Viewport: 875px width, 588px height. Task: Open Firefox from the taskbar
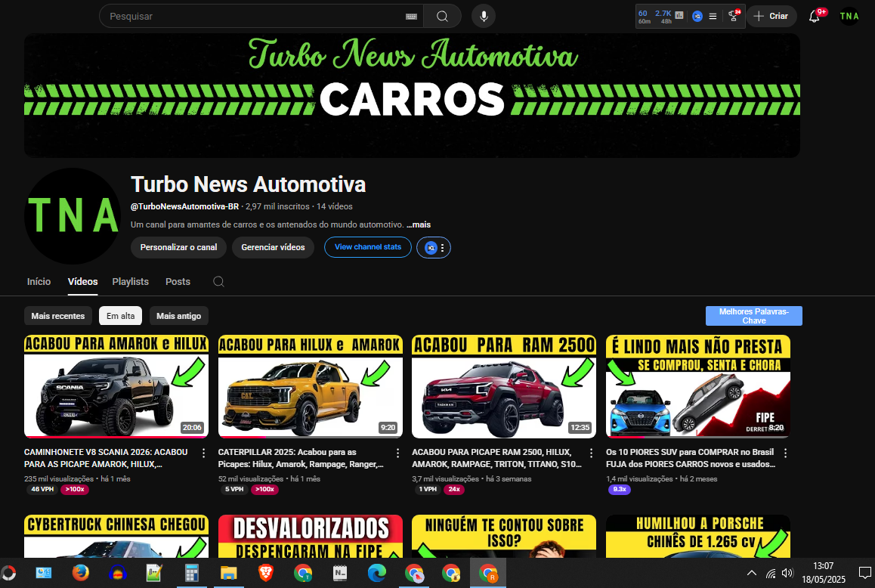pyautogui.click(x=80, y=573)
